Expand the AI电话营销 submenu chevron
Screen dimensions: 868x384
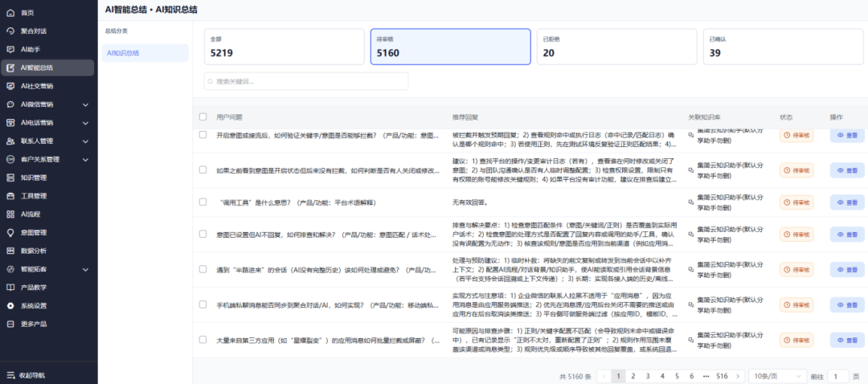tap(85, 122)
